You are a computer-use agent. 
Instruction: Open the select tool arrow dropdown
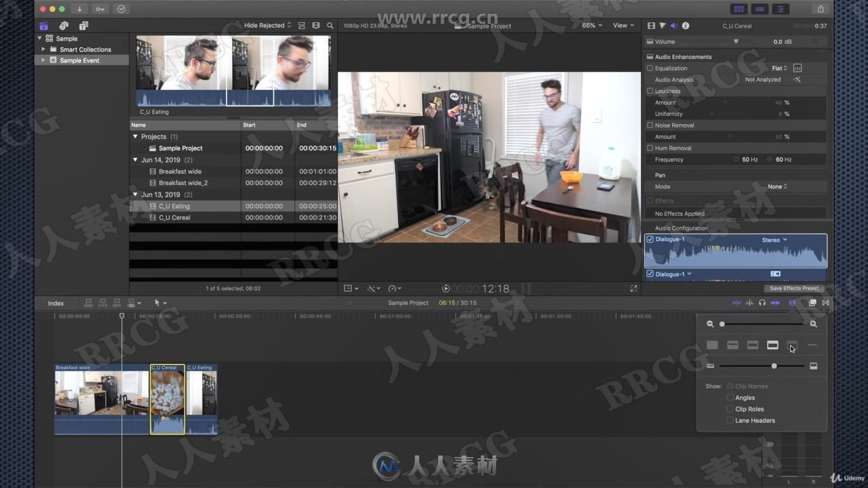coord(160,303)
